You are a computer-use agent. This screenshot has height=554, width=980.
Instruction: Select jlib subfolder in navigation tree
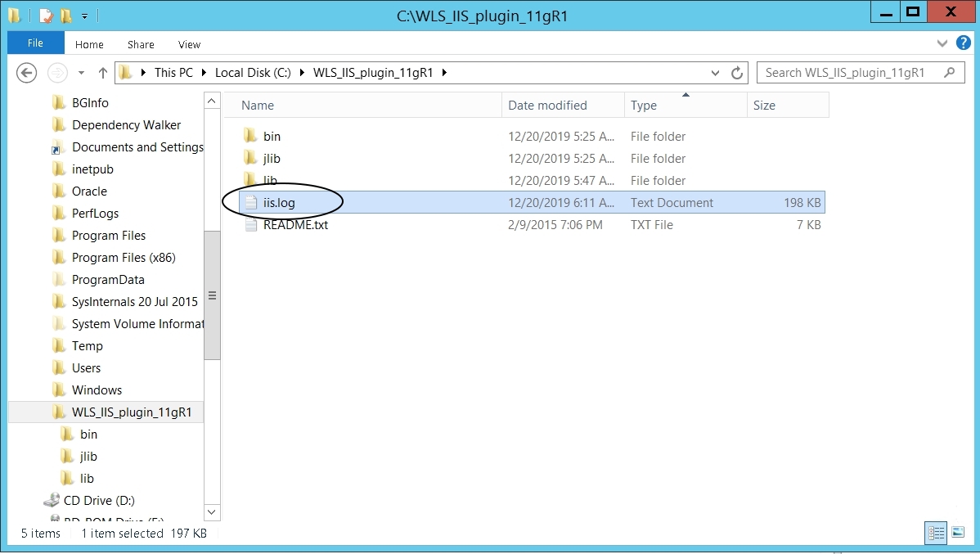[88, 457]
